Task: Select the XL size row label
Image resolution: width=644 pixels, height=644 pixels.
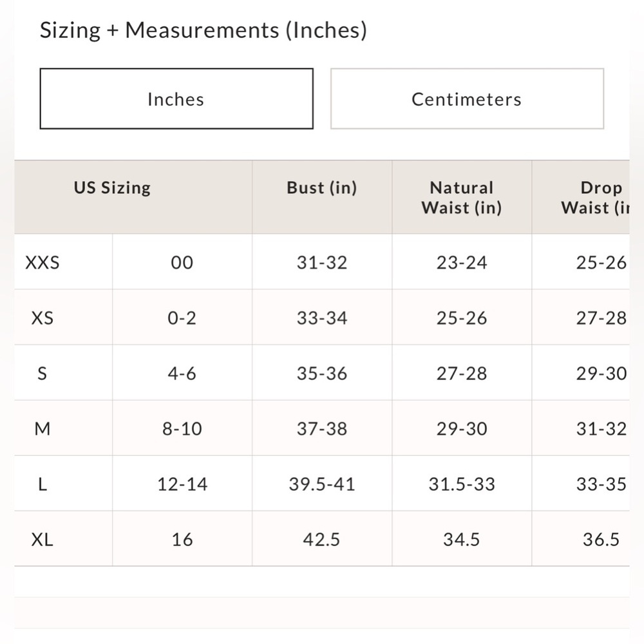Action: 43,539
